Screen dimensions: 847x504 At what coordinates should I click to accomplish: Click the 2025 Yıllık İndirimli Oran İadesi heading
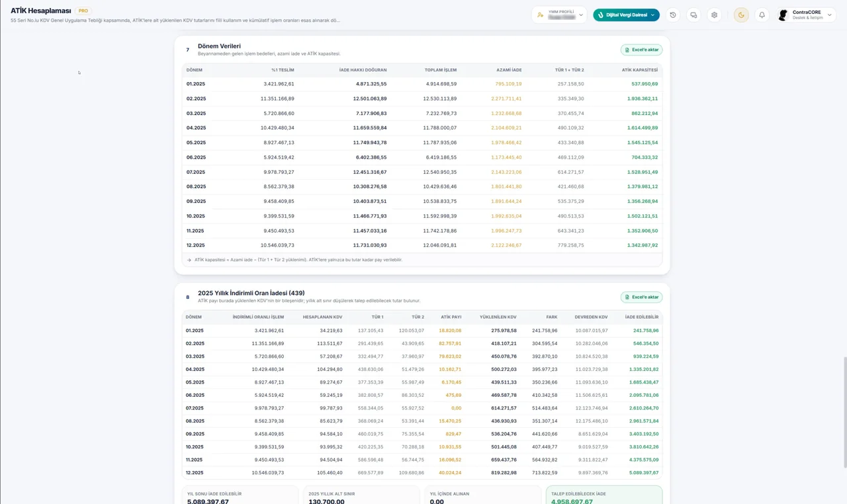(251, 293)
